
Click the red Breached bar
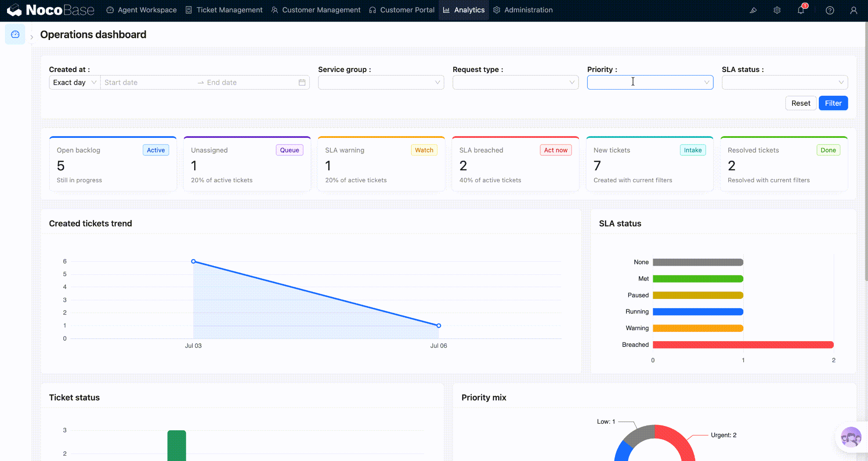pyautogui.click(x=743, y=345)
